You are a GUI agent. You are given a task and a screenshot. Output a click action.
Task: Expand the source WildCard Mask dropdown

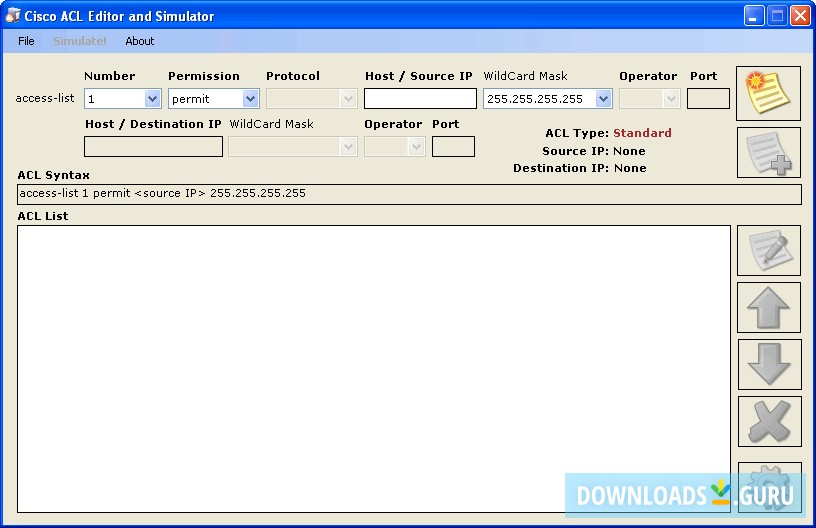[x=603, y=98]
